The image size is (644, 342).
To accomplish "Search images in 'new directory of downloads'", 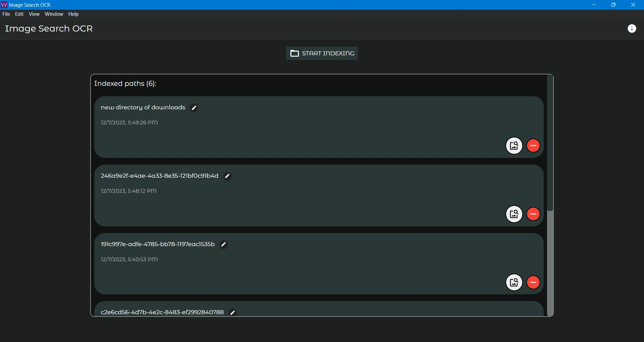I will pos(514,146).
